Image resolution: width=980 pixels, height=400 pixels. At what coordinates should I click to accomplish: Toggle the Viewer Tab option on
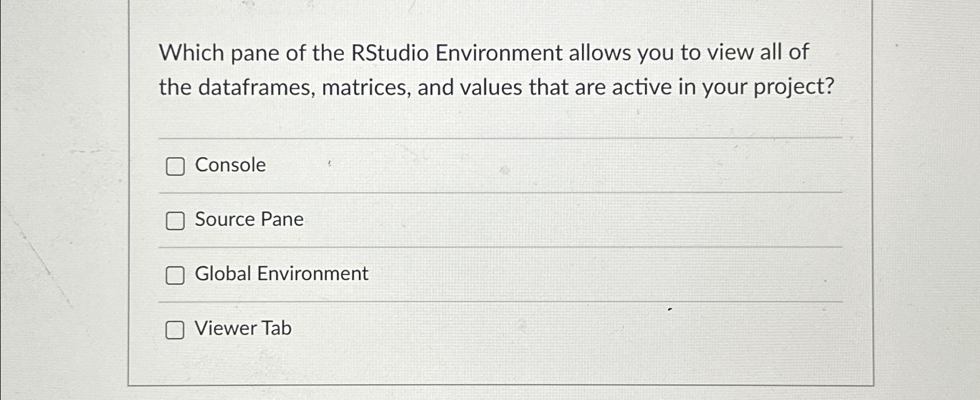click(175, 330)
